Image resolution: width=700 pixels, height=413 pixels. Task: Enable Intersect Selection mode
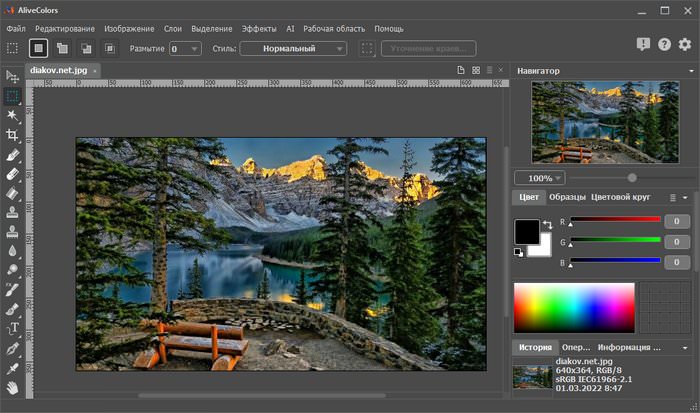tap(109, 48)
